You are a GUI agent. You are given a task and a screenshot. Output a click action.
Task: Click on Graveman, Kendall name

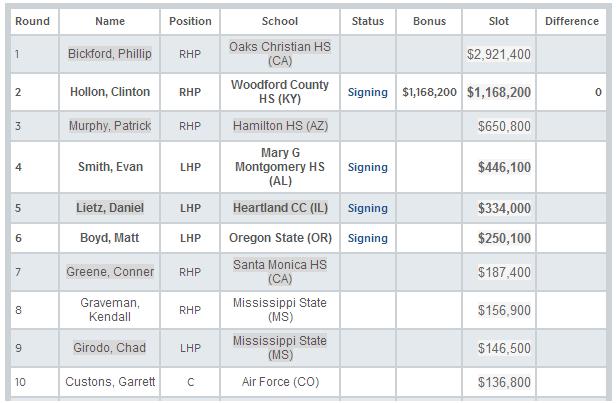click(110, 310)
